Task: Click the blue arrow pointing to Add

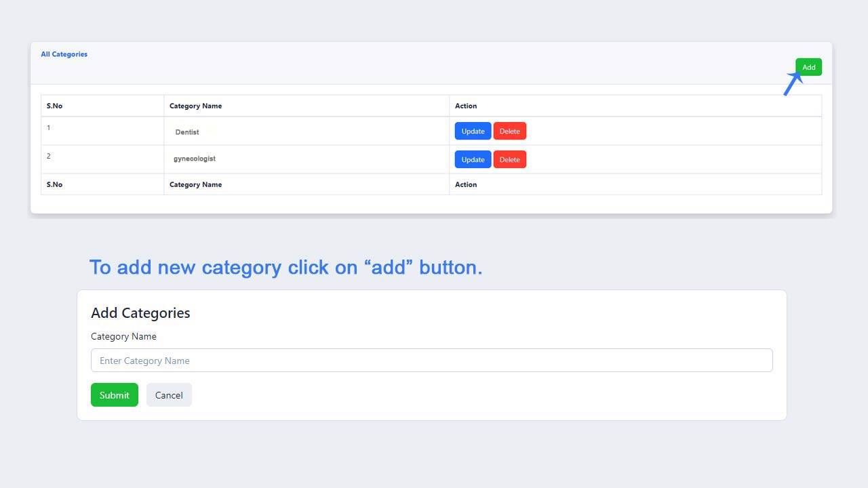Action: (x=792, y=84)
